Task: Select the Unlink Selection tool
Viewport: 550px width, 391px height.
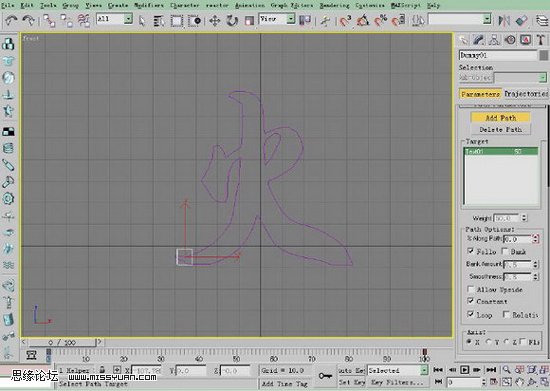Action: point(67,21)
